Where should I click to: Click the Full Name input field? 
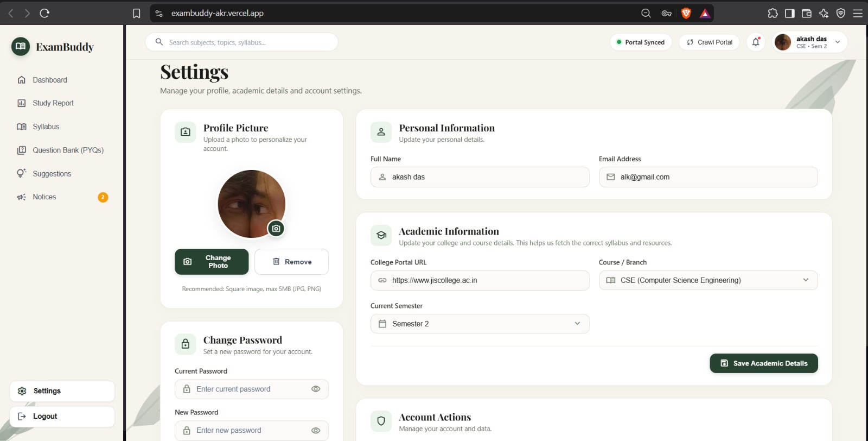pyautogui.click(x=480, y=177)
